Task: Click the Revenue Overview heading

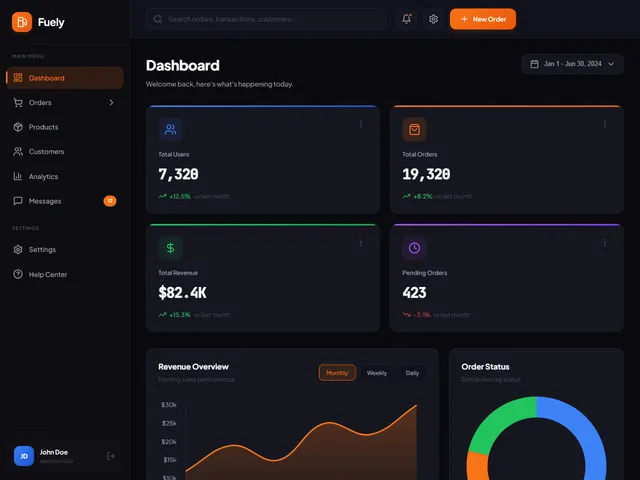Action: [x=193, y=367]
